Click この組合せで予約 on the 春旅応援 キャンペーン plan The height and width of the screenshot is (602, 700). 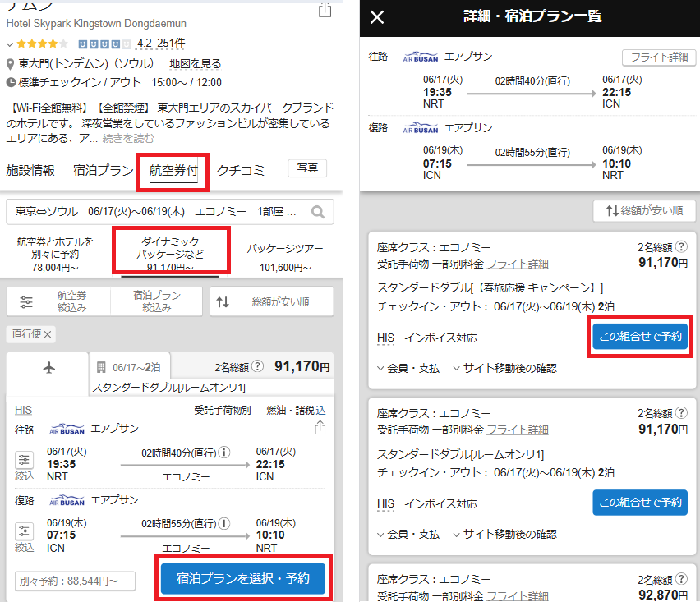[x=639, y=337]
